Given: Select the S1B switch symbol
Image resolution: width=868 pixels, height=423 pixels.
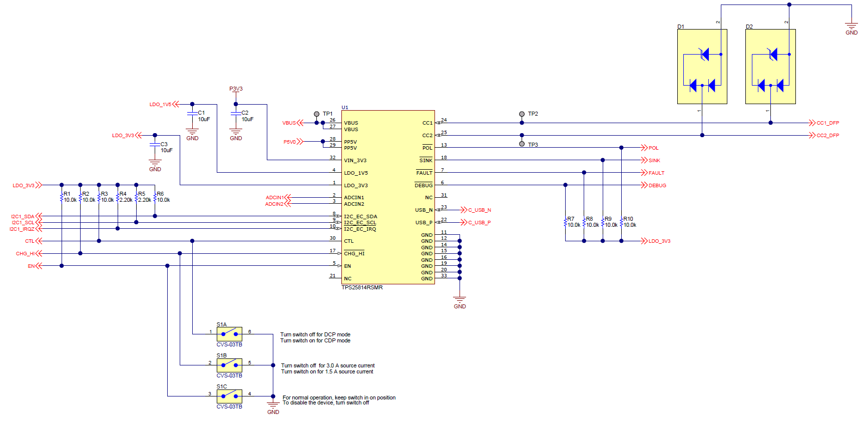Looking at the screenshot, I should [x=229, y=365].
